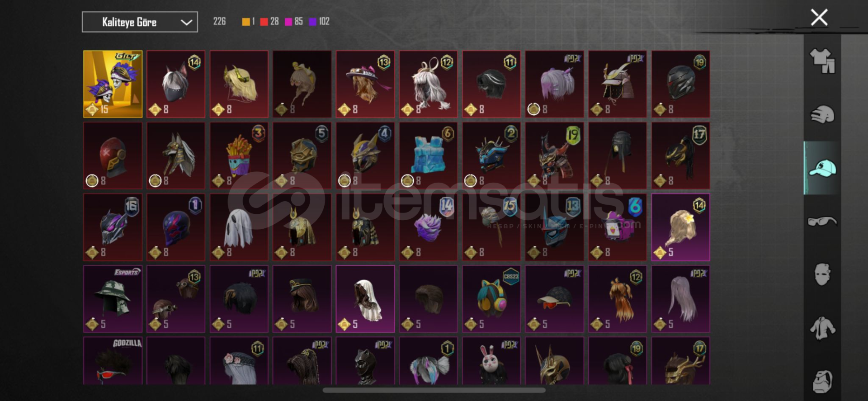Switch to the cap headwear category
Viewport: 868px width, 401px height.
tap(822, 168)
